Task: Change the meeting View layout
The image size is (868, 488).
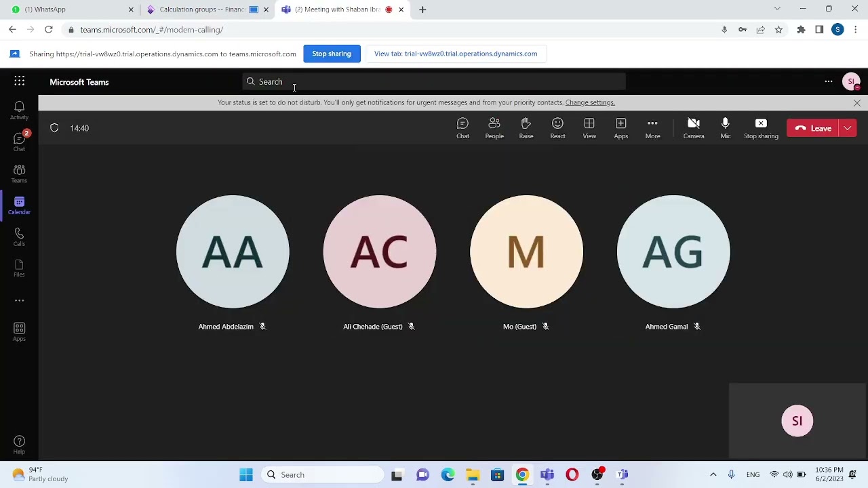Action: click(x=589, y=128)
